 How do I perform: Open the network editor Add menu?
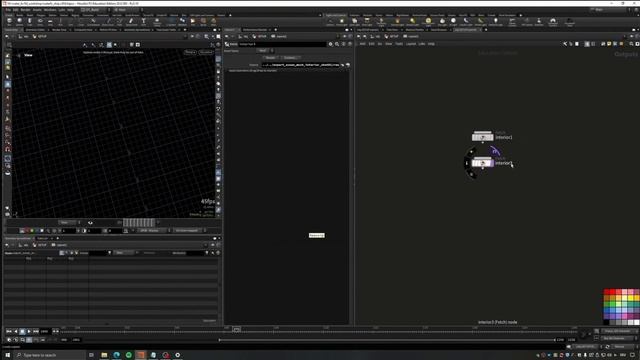click(x=362, y=44)
